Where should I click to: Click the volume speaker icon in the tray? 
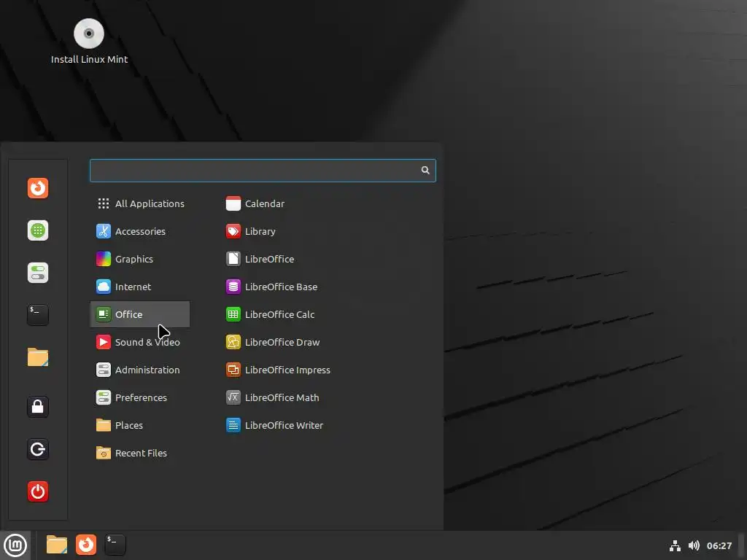click(694, 545)
